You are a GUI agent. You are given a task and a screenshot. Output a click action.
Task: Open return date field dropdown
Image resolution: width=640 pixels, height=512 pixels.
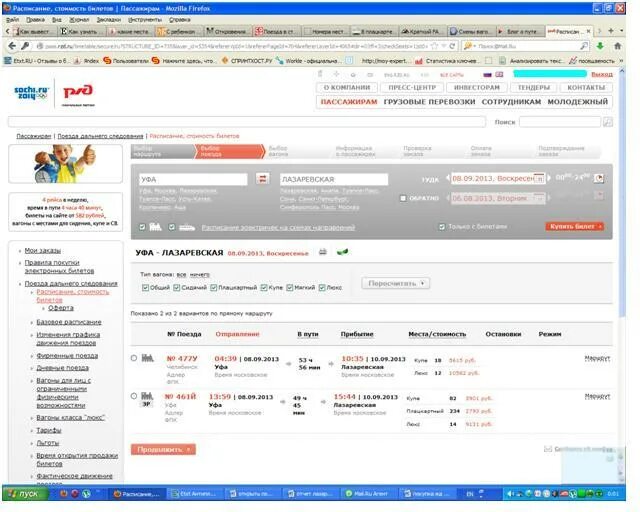[539, 198]
